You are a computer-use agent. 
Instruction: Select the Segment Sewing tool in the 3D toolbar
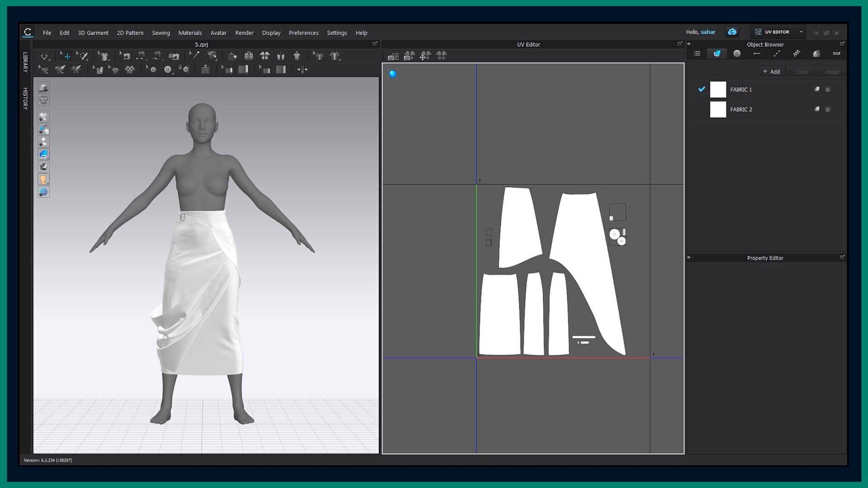coord(141,56)
